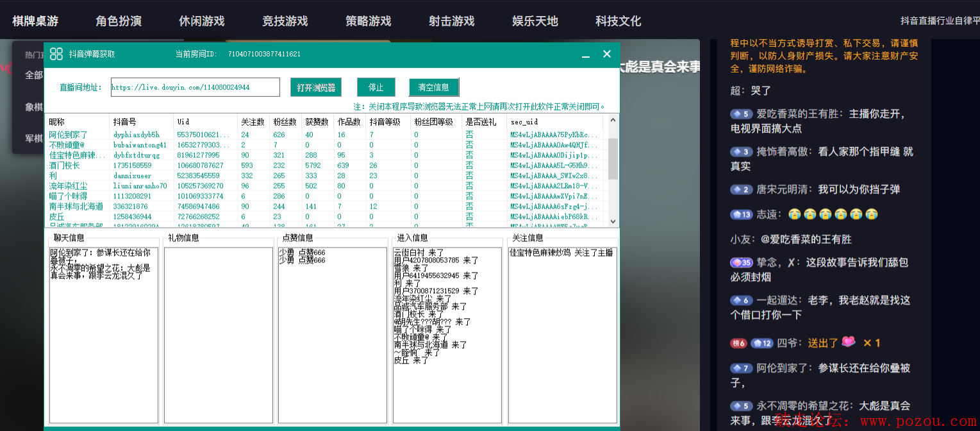The width and height of the screenshot is (980, 431).
Task: Sort by the 抖音号 column header
Action: point(141,122)
